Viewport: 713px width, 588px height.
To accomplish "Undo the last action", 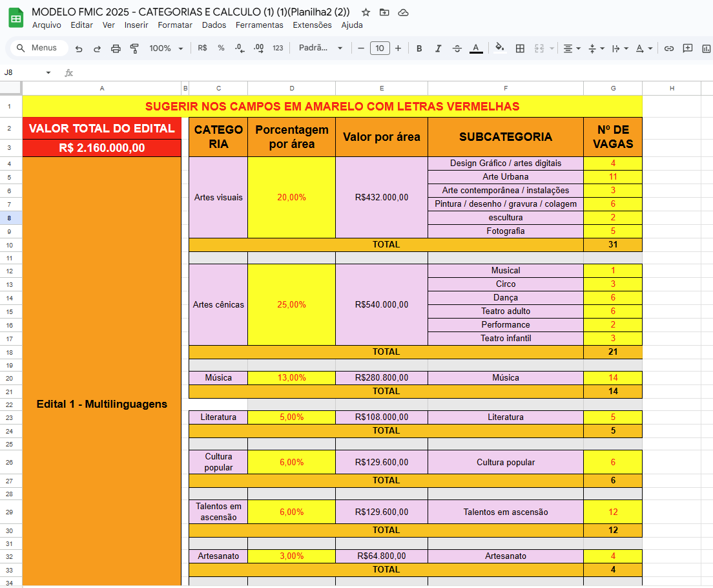I will 79,48.
